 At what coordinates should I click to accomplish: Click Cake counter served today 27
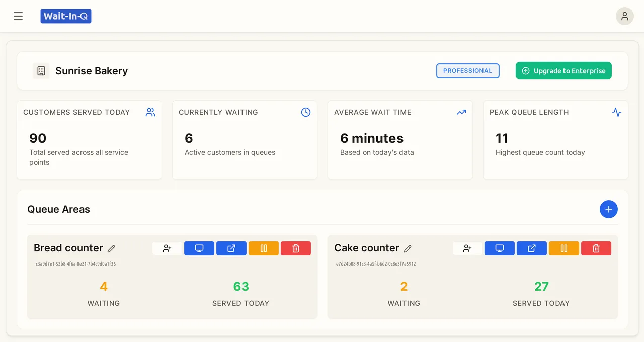tap(541, 287)
